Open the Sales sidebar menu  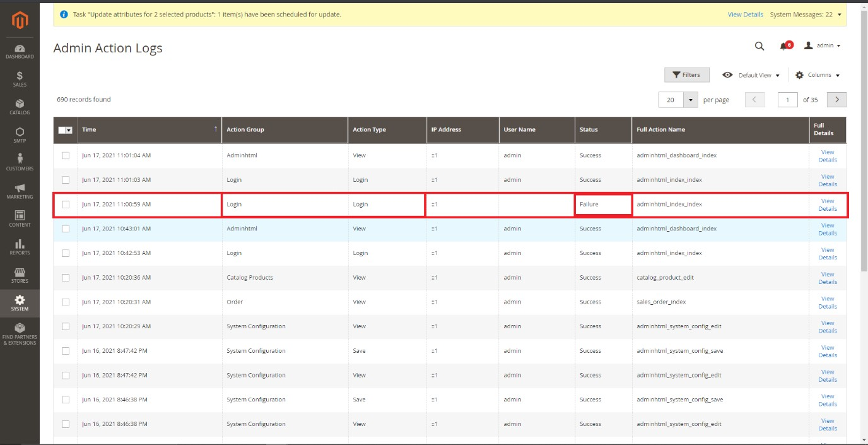[x=20, y=79]
